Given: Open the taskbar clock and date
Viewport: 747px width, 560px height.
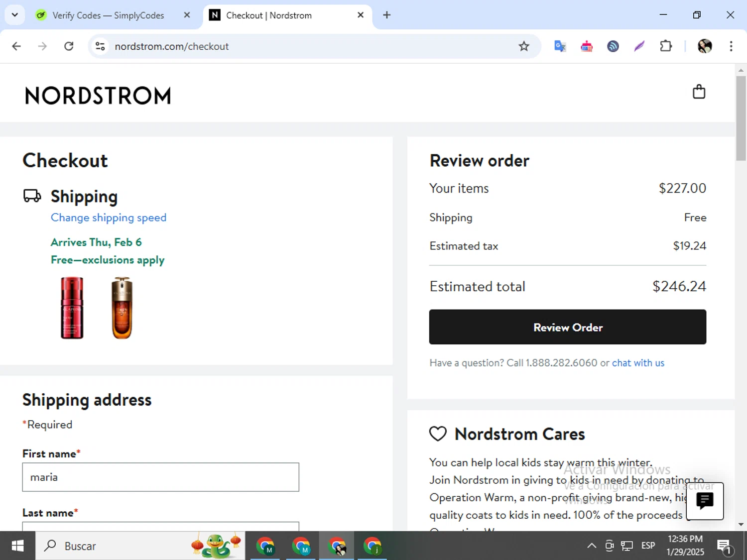Looking at the screenshot, I should coord(685,546).
